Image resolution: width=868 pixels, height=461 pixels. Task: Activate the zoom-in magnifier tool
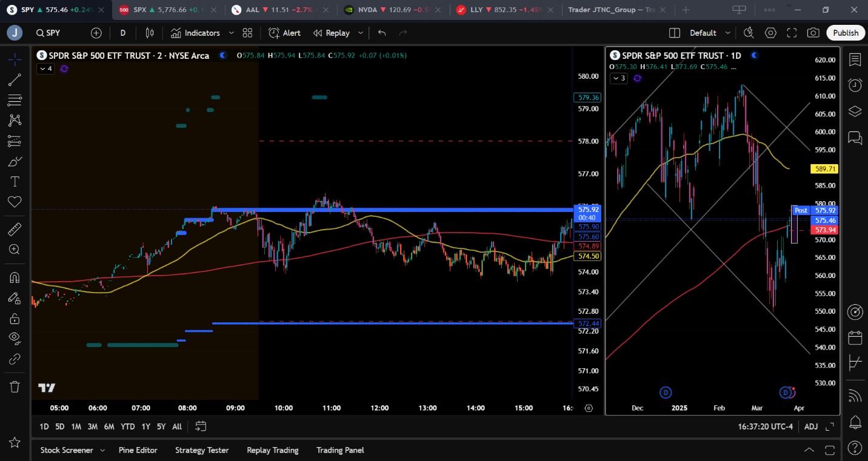pos(15,249)
